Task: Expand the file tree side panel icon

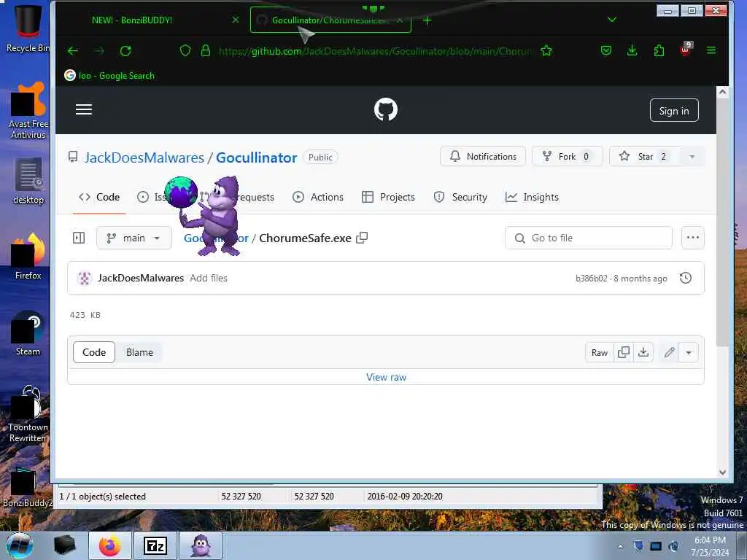Action: coord(79,238)
